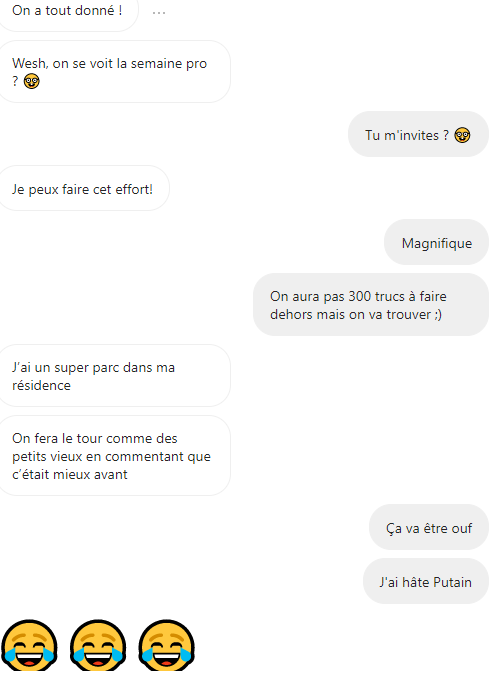Click the flushed emoji in 'Tu m'invites ?'
Viewport: 491px width, 683px height.
click(x=462, y=135)
